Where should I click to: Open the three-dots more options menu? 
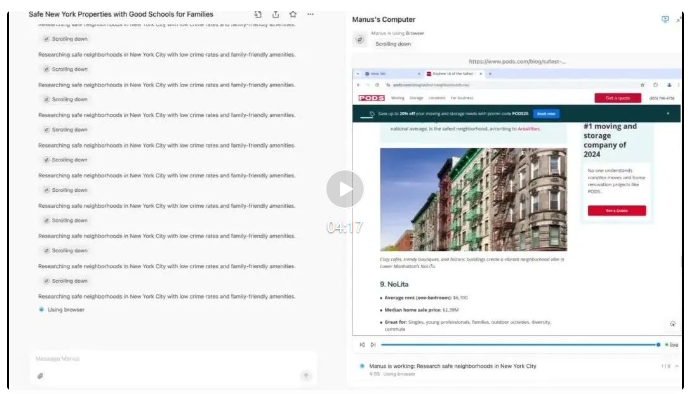pos(311,15)
